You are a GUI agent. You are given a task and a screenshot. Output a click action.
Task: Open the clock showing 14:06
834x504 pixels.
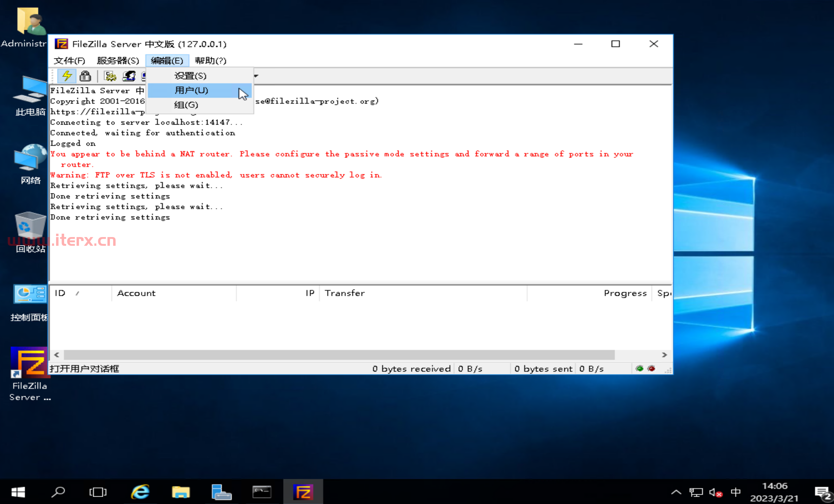click(775, 492)
